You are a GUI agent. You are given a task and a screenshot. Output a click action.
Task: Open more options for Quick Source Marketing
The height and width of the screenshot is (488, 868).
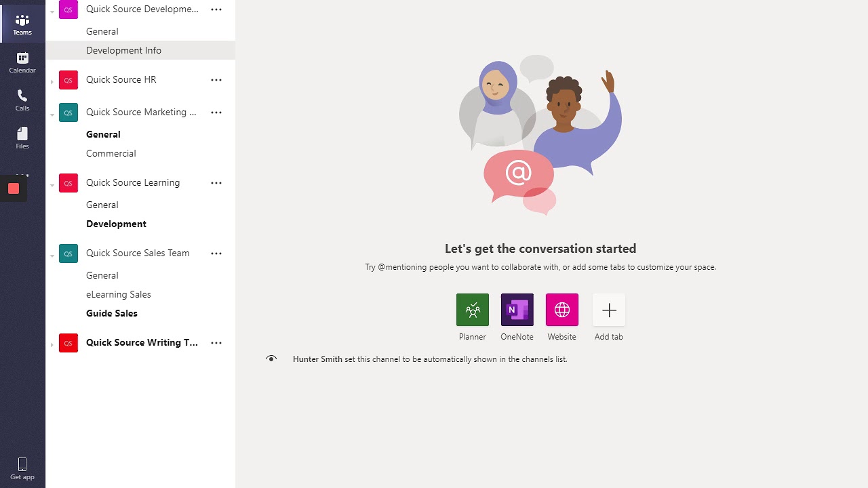tap(216, 113)
